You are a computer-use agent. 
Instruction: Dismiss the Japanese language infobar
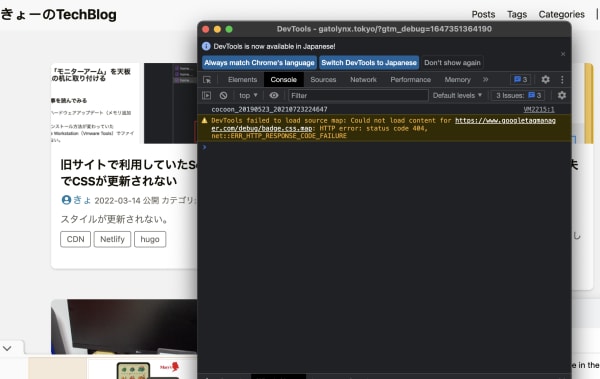pyautogui.click(x=563, y=54)
